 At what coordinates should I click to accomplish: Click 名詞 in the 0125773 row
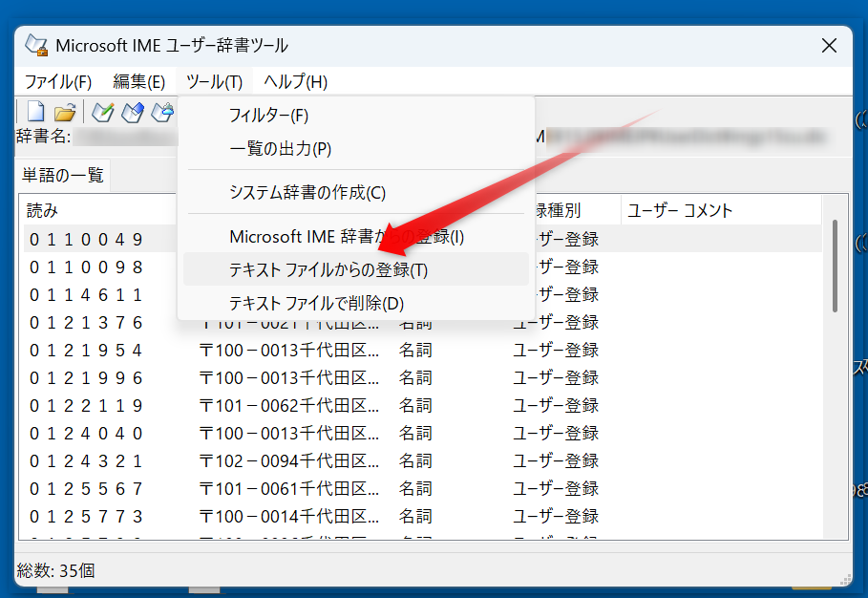pyautogui.click(x=415, y=516)
